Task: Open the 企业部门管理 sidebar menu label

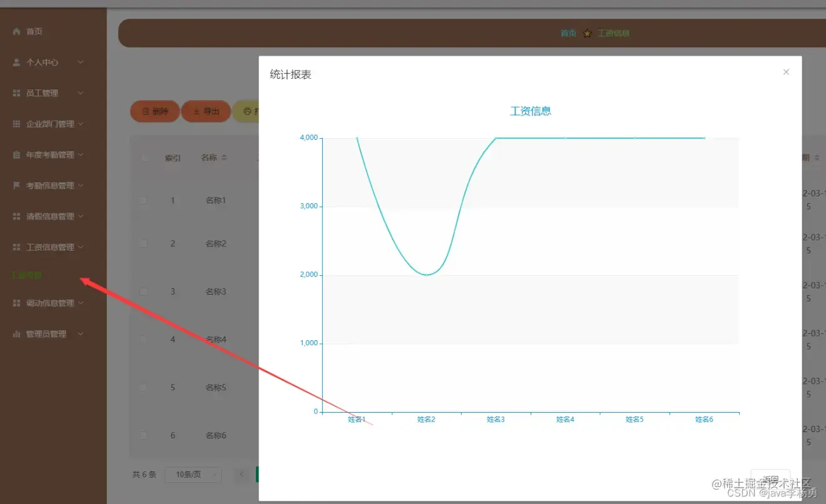Action: (50, 124)
